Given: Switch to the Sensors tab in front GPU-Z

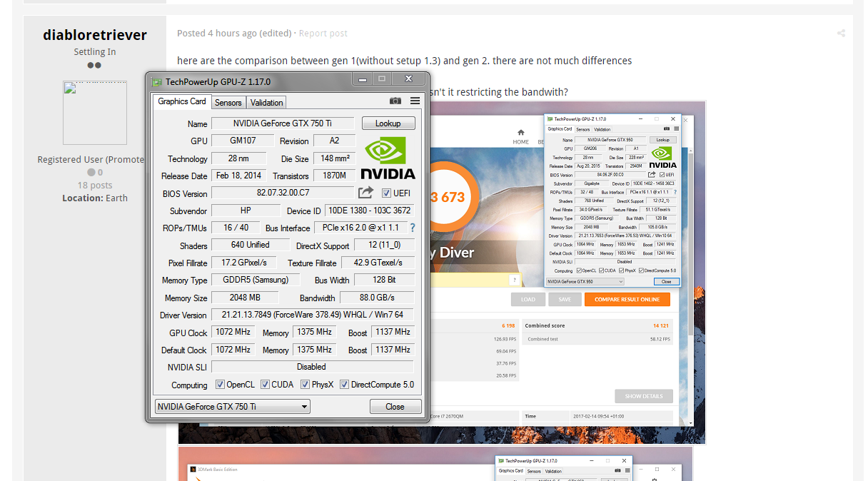Looking at the screenshot, I should tap(228, 103).
